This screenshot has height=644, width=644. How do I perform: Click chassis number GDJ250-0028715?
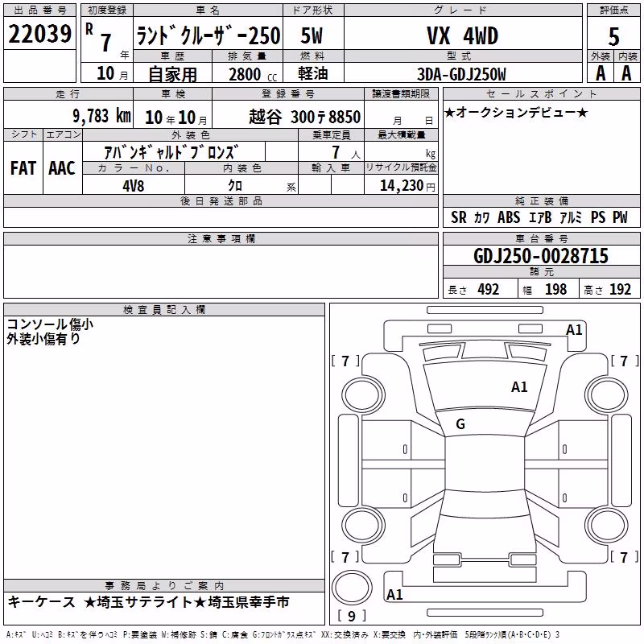click(540, 256)
